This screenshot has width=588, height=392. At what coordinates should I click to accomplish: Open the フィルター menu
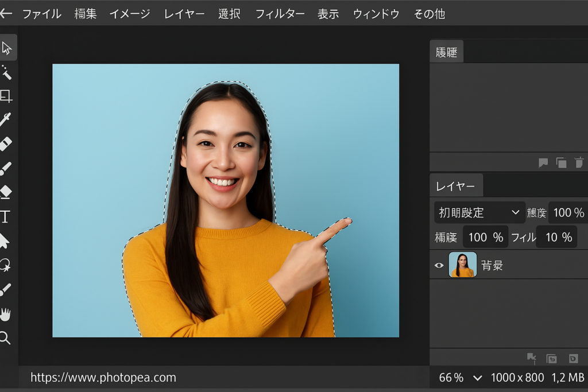pos(280,14)
